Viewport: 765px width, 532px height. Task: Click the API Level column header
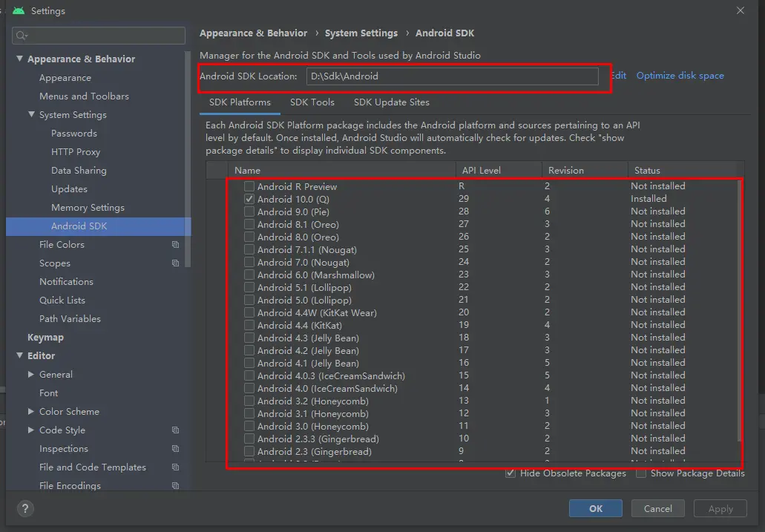tap(499, 171)
